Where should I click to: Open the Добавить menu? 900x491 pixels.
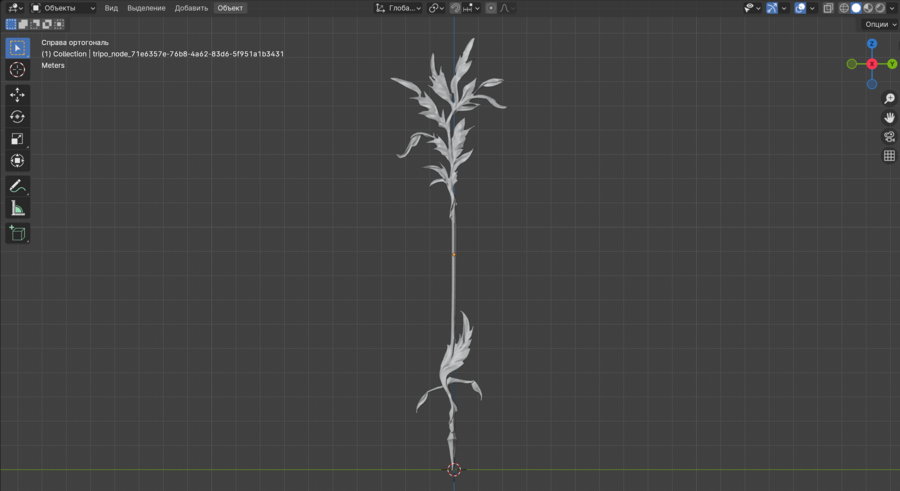pyautogui.click(x=191, y=8)
